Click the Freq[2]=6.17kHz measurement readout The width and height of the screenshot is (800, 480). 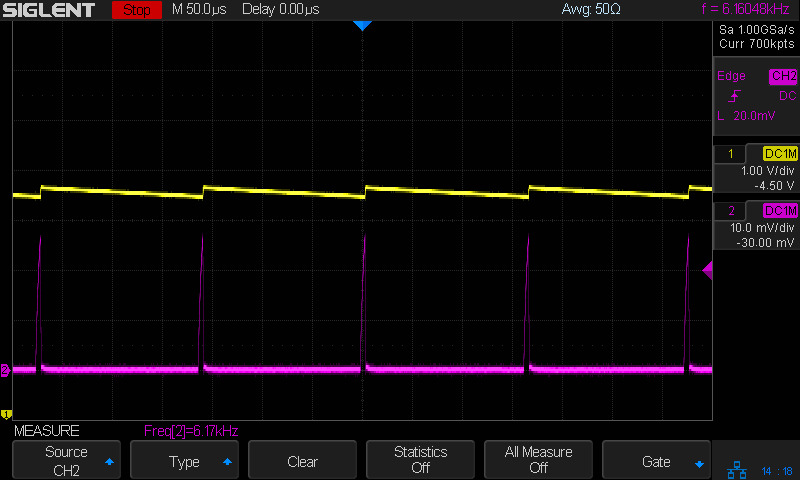coord(191,431)
